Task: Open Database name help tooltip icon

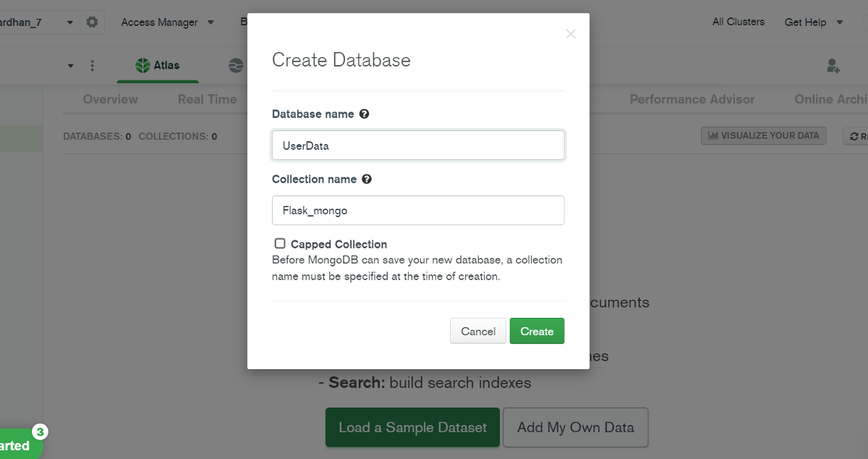Action: point(365,114)
